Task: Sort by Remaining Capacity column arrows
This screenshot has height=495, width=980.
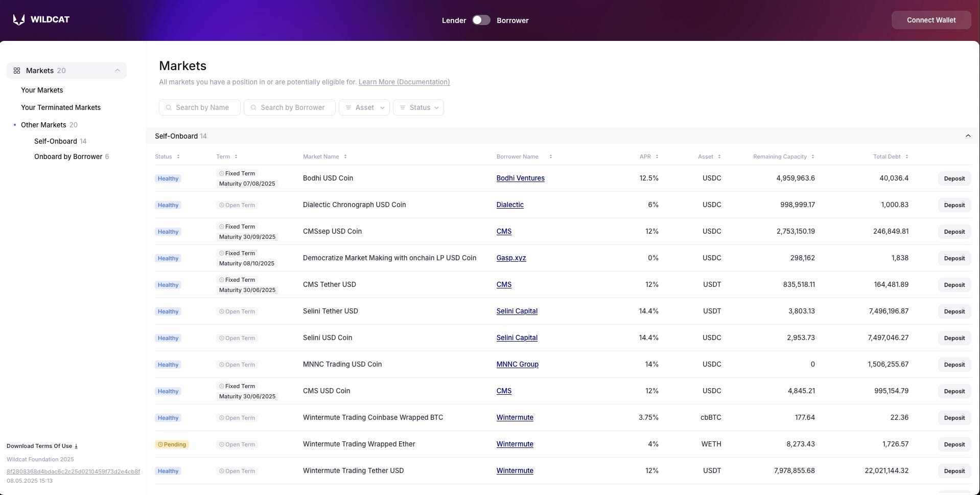Action: (813, 156)
